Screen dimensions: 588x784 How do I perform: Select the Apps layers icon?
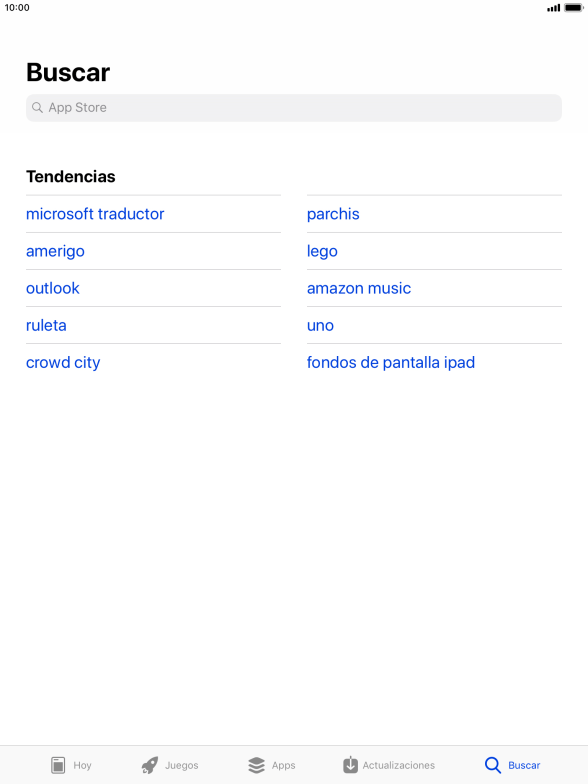[x=256, y=765]
